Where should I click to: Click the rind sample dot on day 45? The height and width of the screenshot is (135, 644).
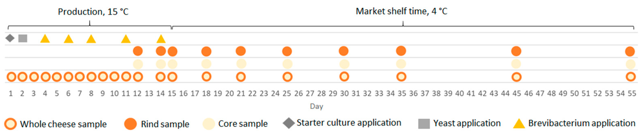516,51
